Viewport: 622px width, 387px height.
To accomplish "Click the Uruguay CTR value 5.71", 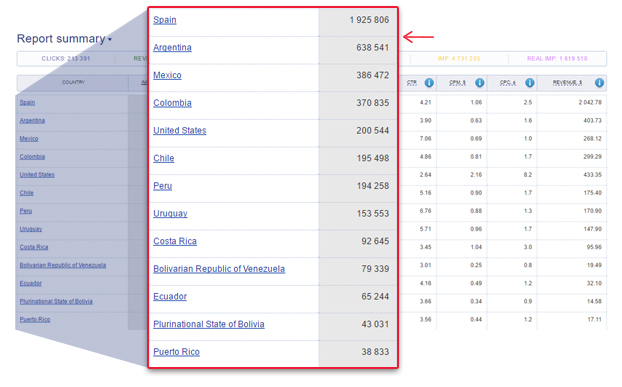I will coord(425,229).
